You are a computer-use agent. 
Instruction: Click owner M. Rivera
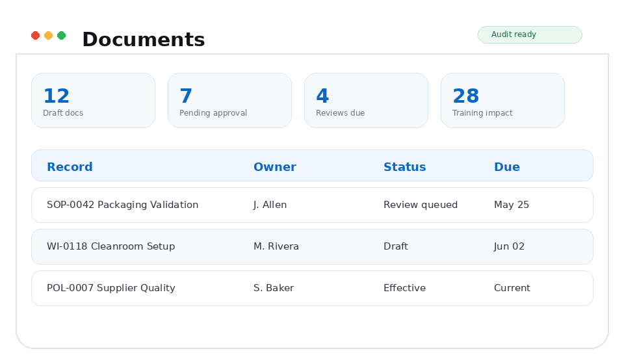pos(276,246)
